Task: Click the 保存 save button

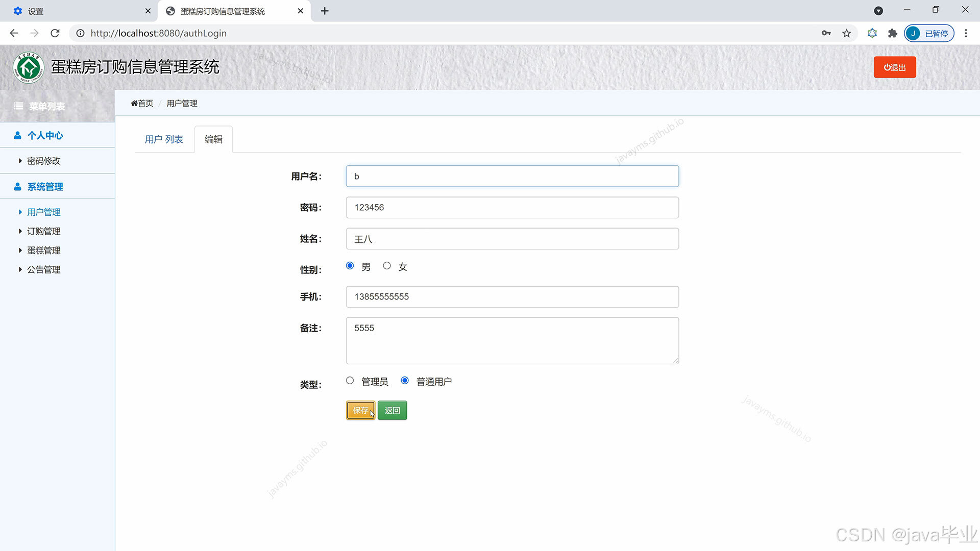Action: tap(360, 410)
